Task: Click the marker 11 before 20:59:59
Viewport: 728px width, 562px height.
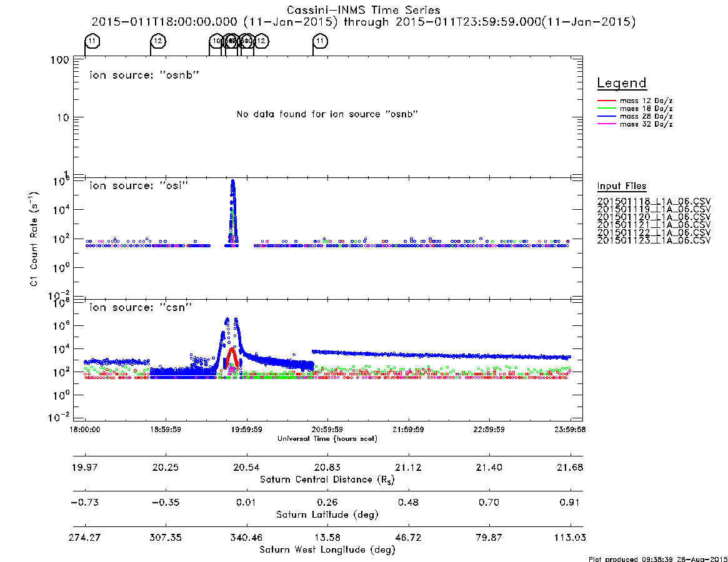Action: (x=320, y=41)
